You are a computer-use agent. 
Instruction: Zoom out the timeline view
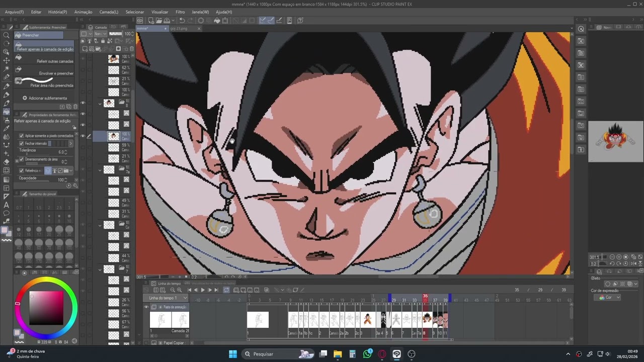point(173,290)
